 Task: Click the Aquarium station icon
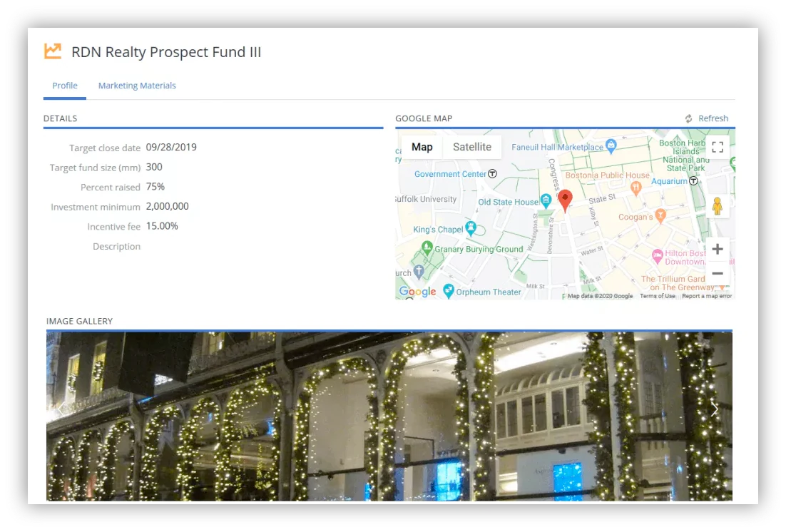pos(693,180)
